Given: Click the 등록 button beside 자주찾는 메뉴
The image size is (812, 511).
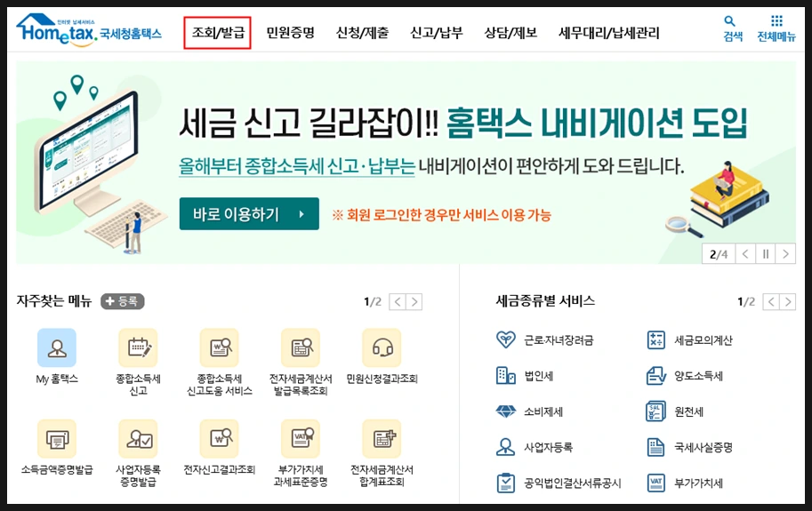Looking at the screenshot, I should (122, 301).
